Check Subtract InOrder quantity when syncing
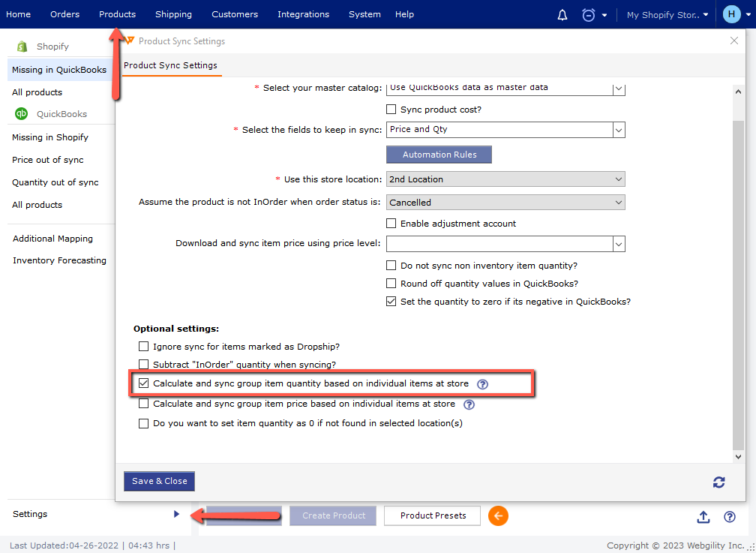Screen dimensions: 756x553 143,365
